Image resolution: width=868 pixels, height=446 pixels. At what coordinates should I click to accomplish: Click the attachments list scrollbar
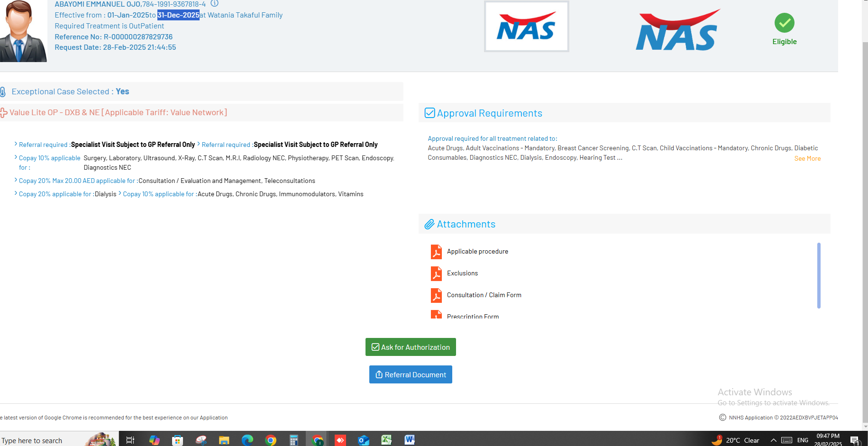point(819,275)
